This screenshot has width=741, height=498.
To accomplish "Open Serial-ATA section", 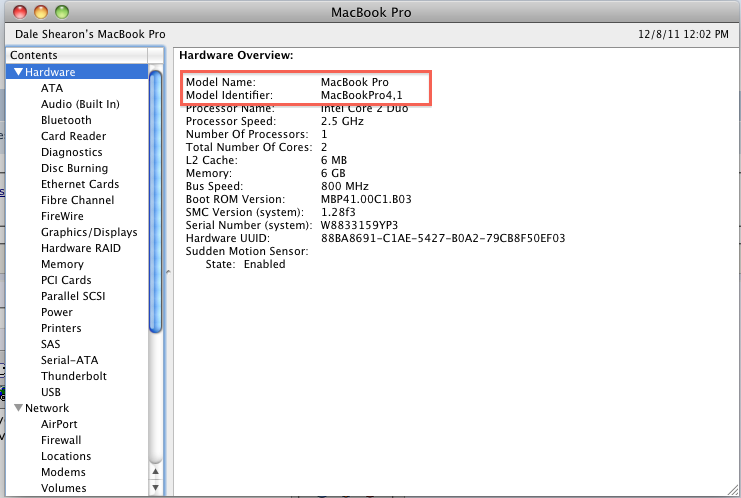I will point(69,360).
